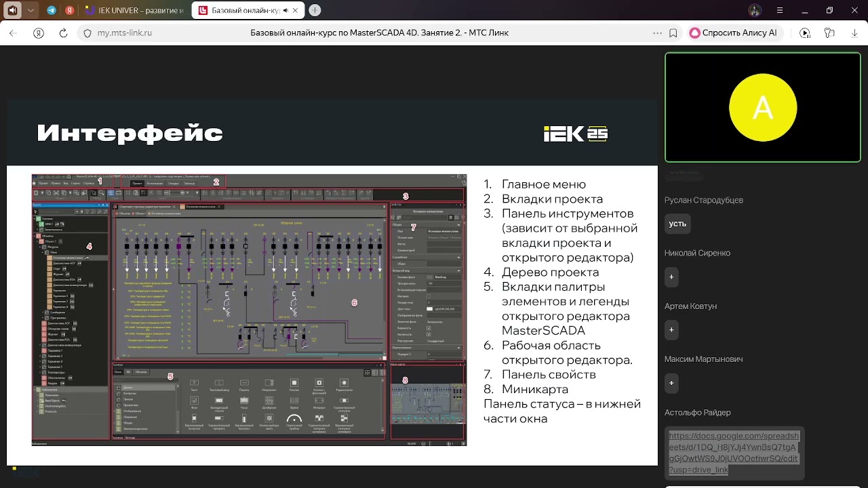Viewport: 868px width, 488px height.
Task: Pick the Стрелочный прибор gauge element
Action: coord(294,422)
